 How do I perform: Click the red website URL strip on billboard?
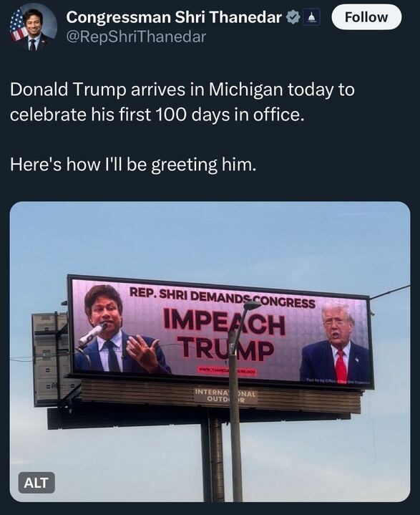(x=228, y=371)
